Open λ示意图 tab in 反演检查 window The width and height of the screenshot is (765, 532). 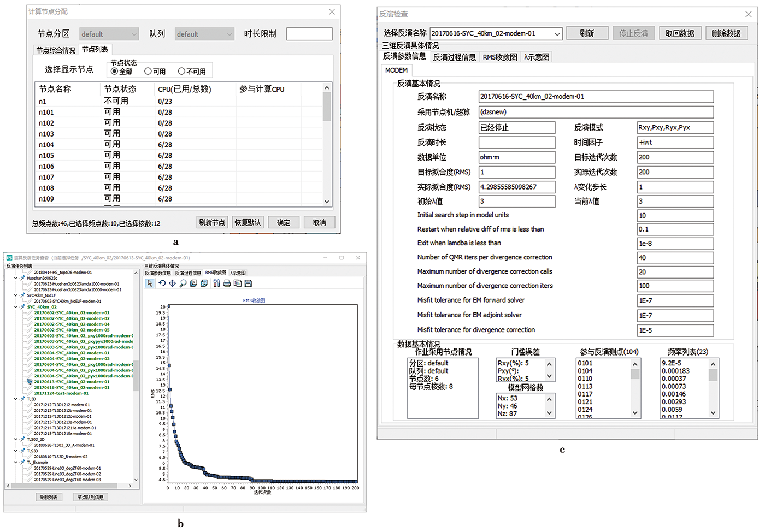pyautogui.click(x=537, y=57)
